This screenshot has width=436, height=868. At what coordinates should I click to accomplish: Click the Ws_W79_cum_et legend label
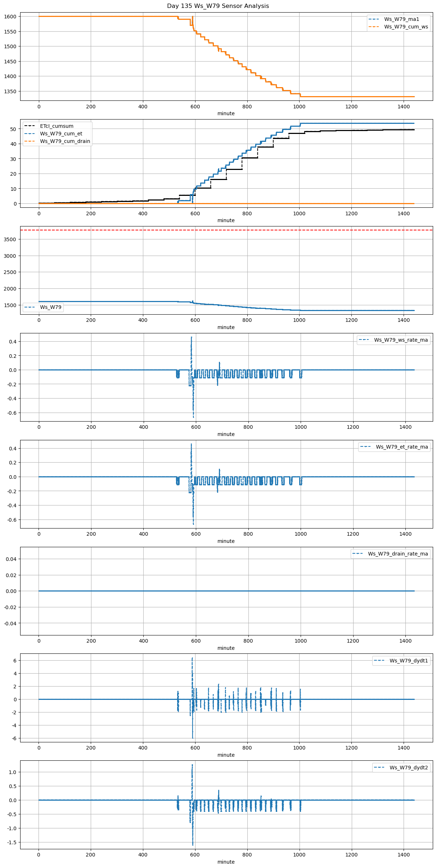tap(61, 134)
